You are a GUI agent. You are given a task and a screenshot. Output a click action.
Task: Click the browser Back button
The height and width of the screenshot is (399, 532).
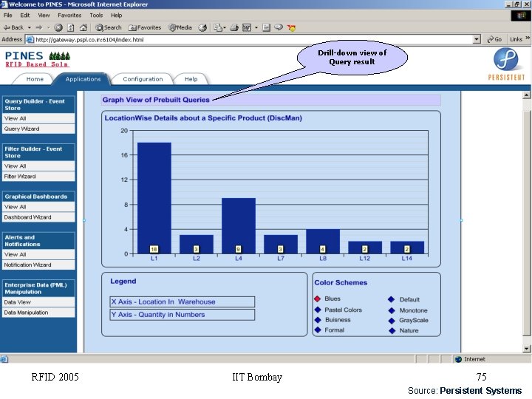tap(13, 27)
